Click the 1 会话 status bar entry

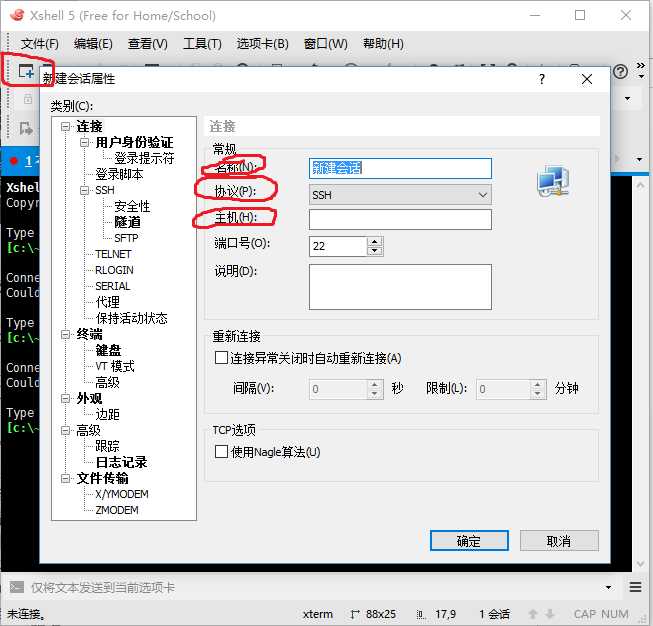(494, 614)
